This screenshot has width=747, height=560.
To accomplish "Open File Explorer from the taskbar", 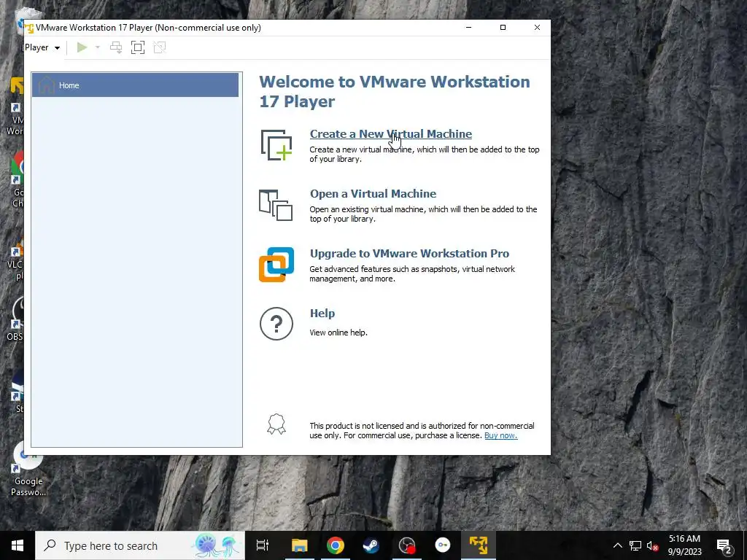I will [300, 545].
